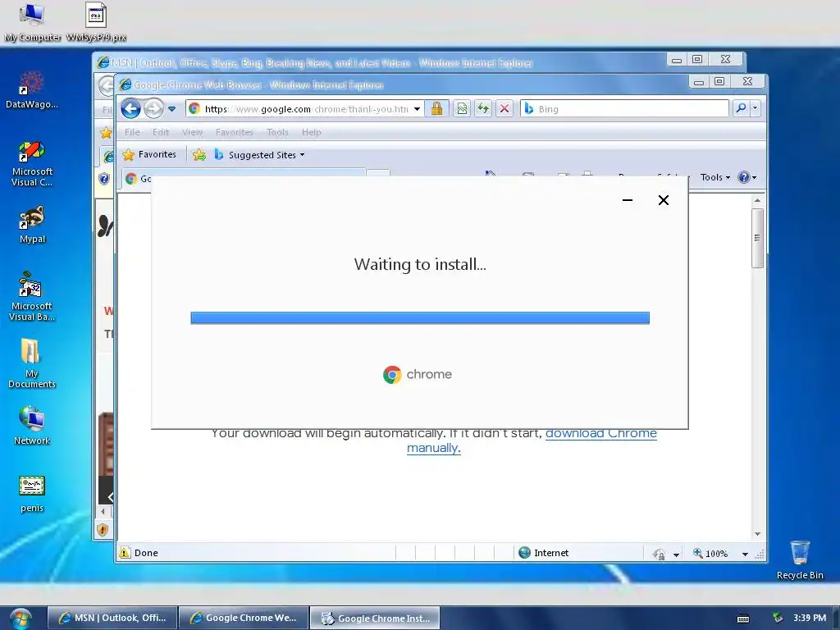Click vertical scrollbar thumb
Viewport: 840px width, 630px height.
coord(757,238)
